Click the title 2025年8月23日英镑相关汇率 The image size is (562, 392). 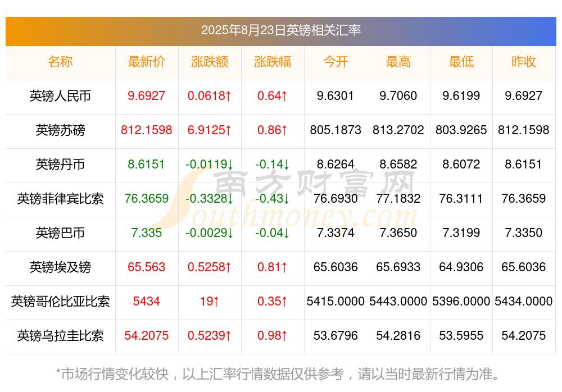[280, 30]
